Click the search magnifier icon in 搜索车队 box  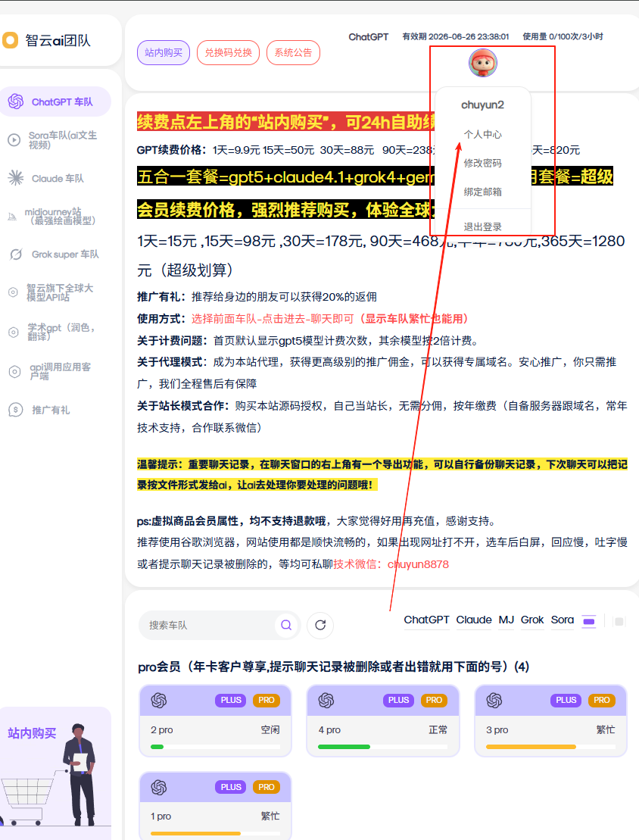coord(286,625)
